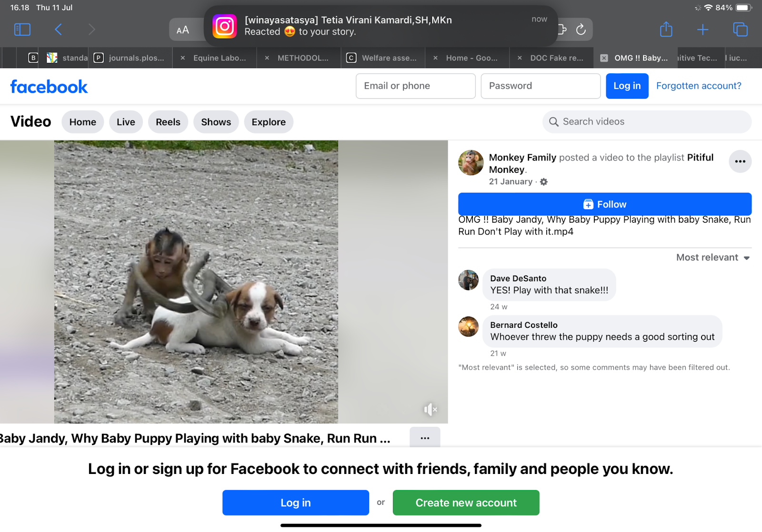Expand the Most relevant comment filter
This screenshot has height=532, width=762.
point(712,257)
